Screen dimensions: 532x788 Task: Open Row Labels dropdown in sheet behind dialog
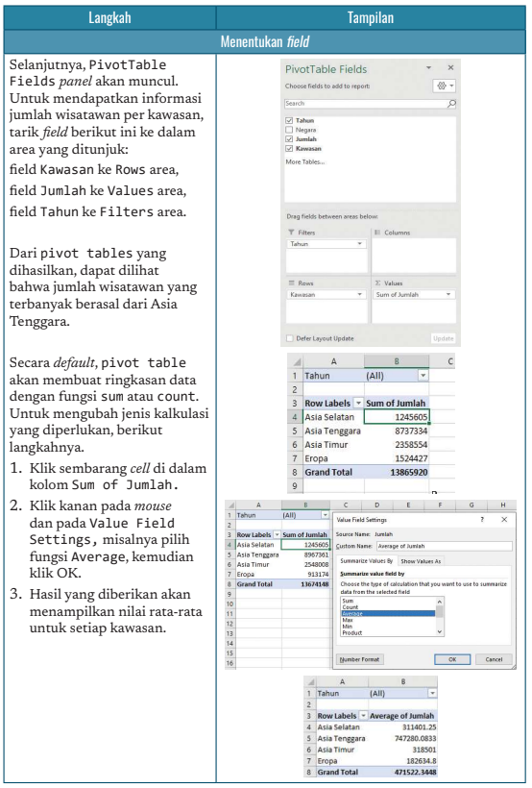tap(277, 534)
